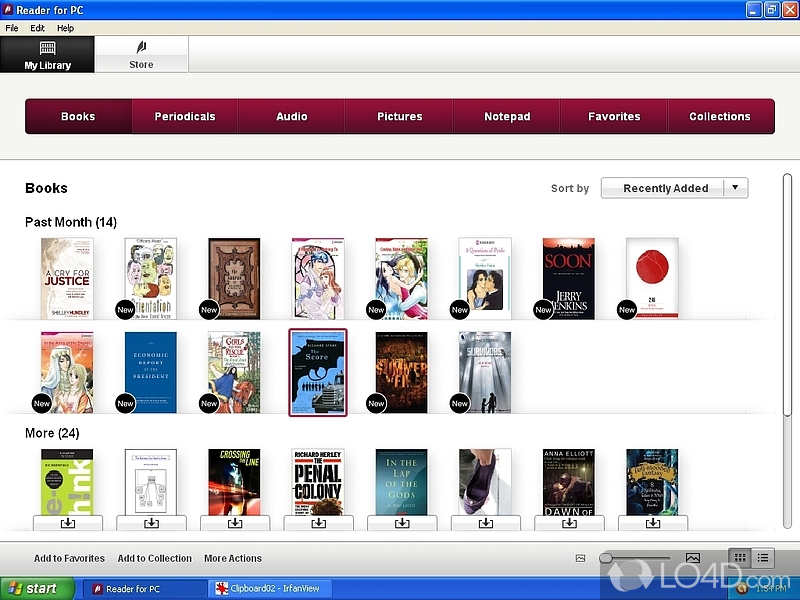This screenshot has width=800, height=600.
Task: Click Add to Collection
Action: 155,559
